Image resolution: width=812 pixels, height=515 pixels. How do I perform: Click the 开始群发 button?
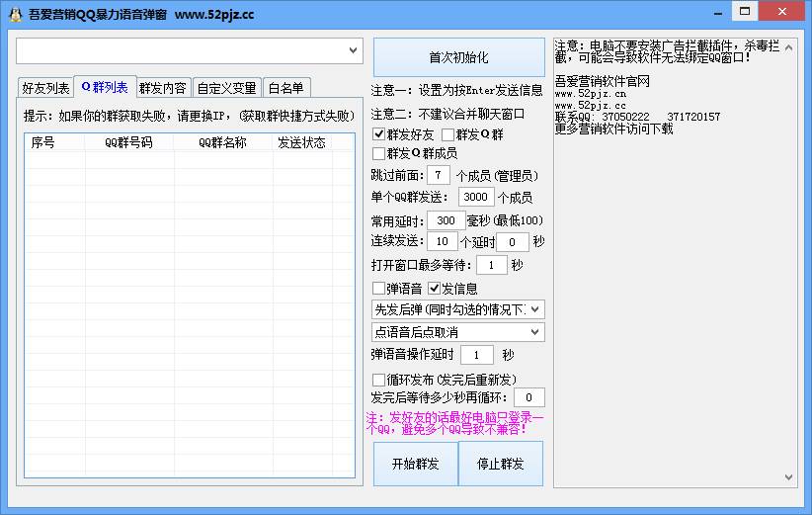[415, 464]
